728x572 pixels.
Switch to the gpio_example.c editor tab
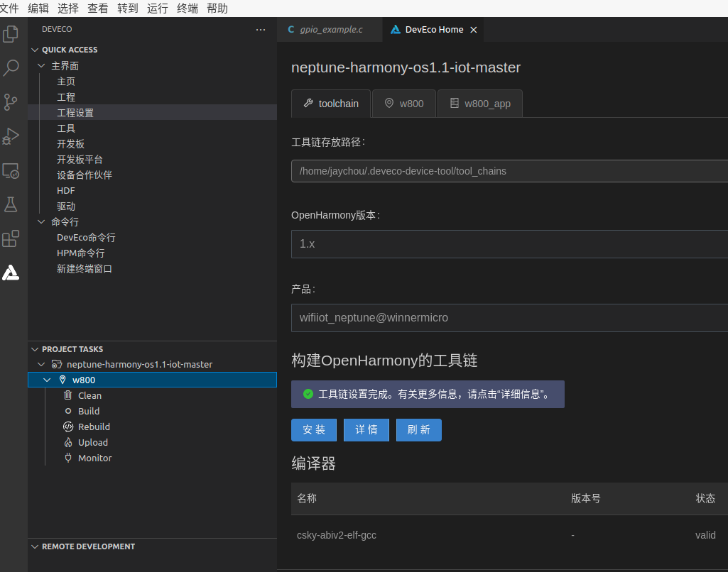[x=330, y=30]
